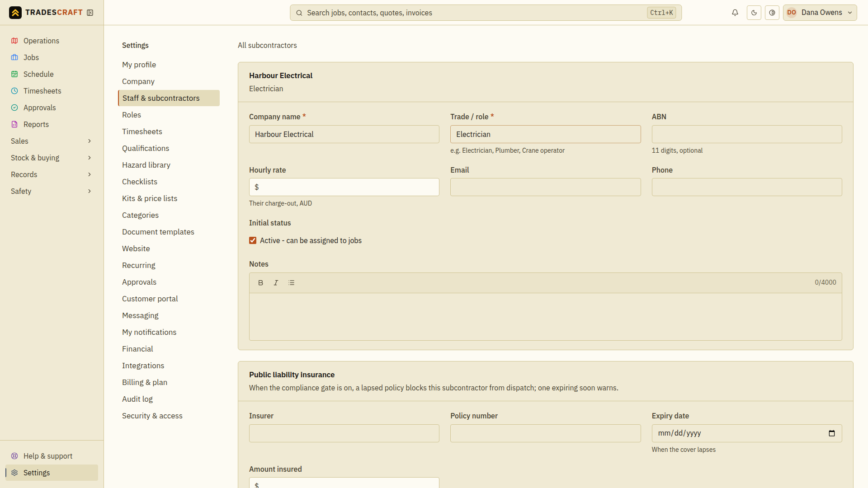Viewport: 868px width, 488px height.
Task: Open Recurring settings page
Action: coord(169,265)
